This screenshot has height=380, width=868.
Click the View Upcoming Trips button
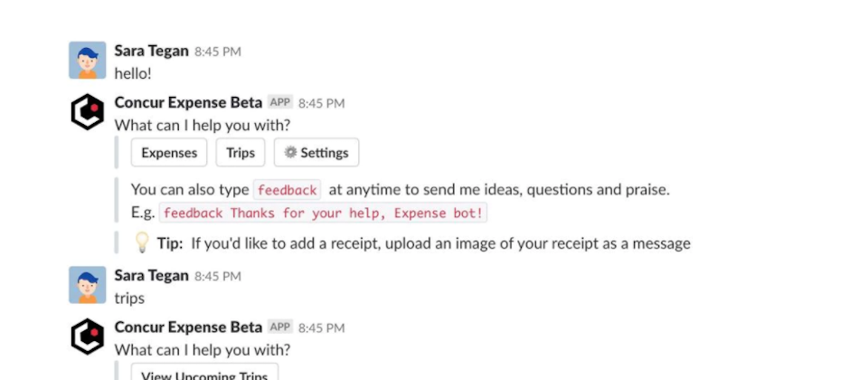(204, 372)
